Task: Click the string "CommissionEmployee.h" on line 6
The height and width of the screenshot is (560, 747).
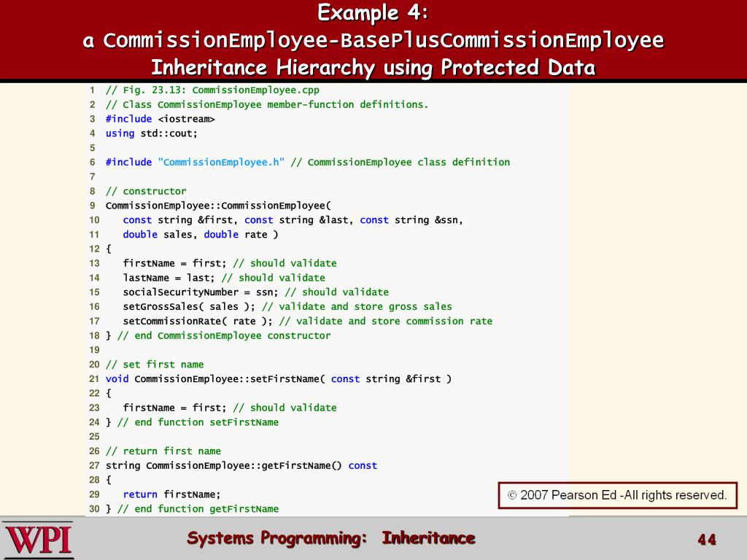Action: [x=221, y=162]
